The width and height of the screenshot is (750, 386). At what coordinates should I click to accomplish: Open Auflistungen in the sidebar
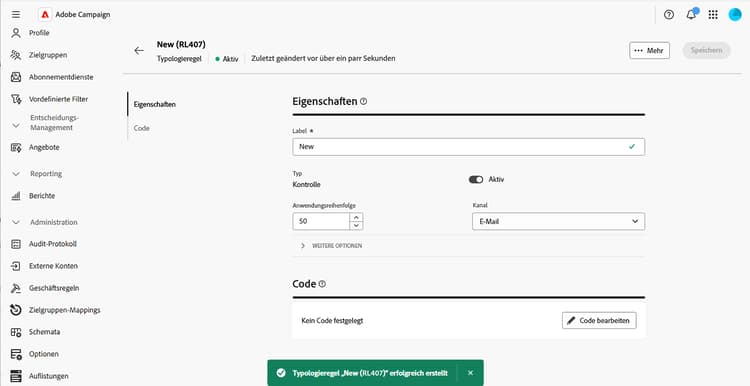pyautogui.click(x=48, y=376)
